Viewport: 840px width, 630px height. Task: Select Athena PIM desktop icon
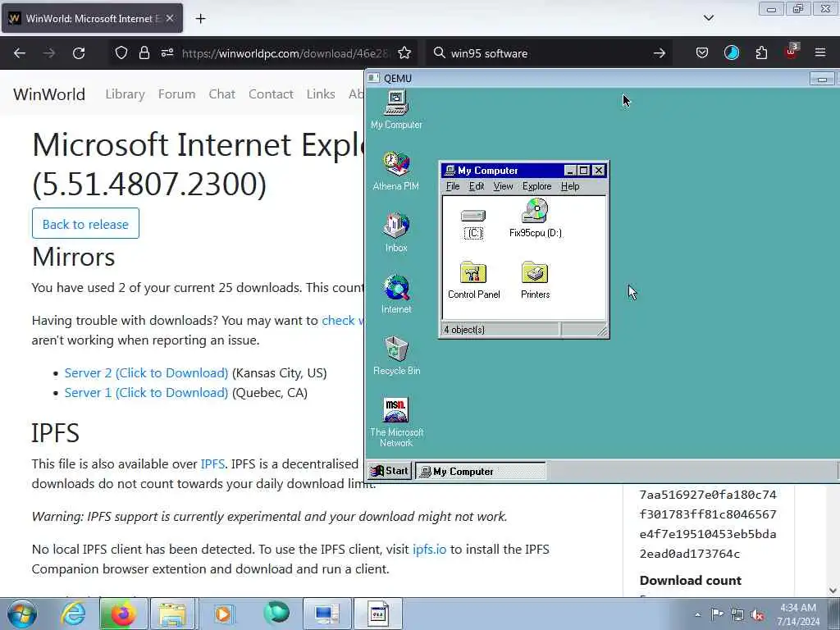tap(396, 171)
